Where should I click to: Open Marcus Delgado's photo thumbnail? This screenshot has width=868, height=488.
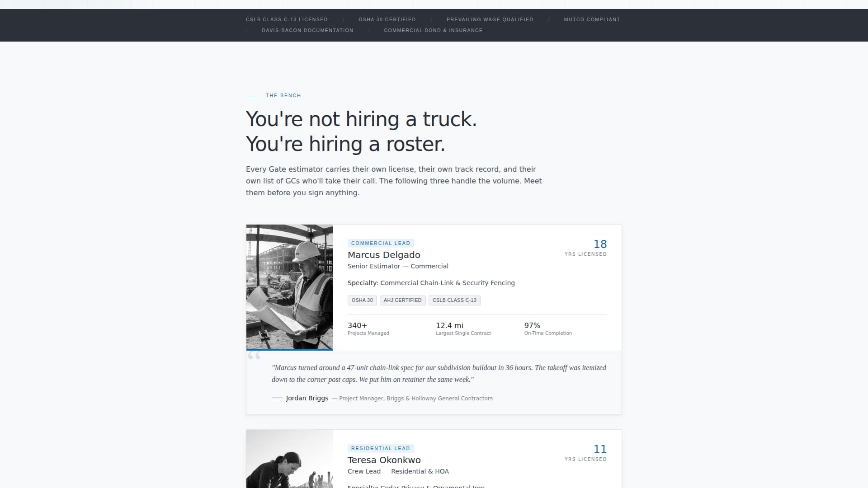pyautogui.click(x=290, y=287)
